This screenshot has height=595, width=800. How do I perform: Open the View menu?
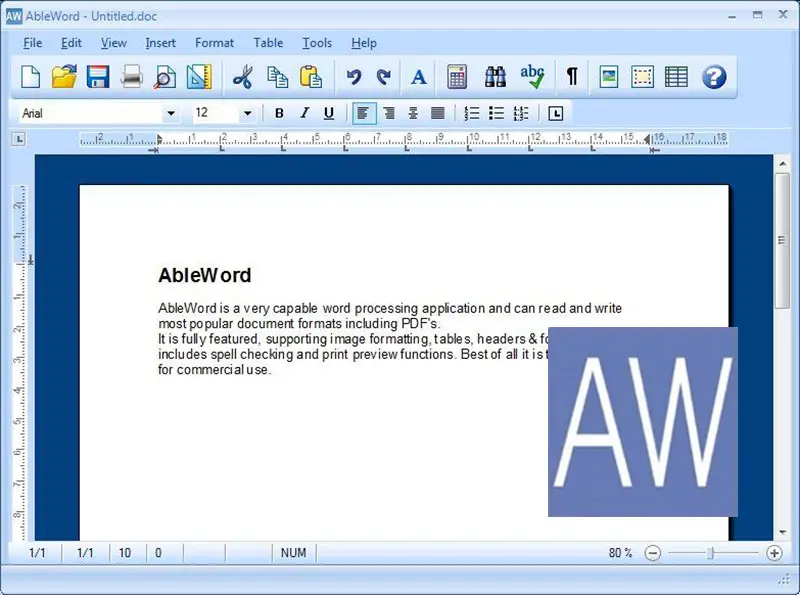click(x=113, y=43)
